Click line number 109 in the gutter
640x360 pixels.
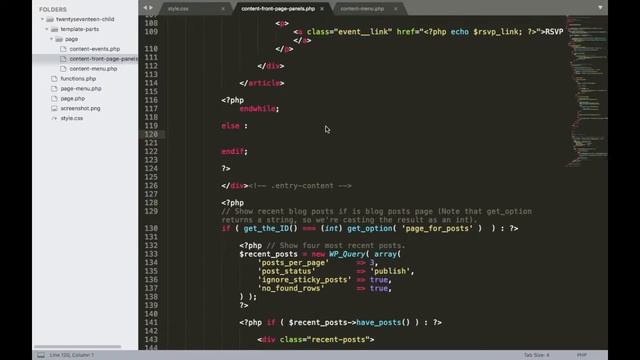point(151,32)
